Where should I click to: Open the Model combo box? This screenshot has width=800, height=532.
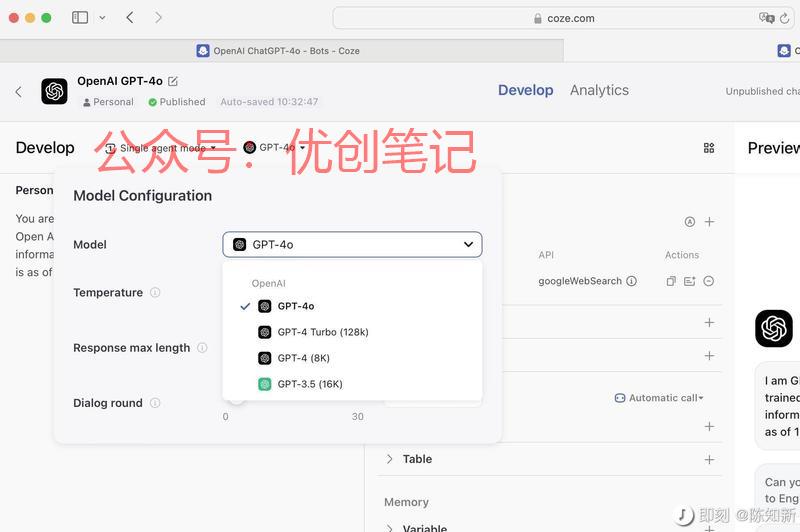coord(352,245)
